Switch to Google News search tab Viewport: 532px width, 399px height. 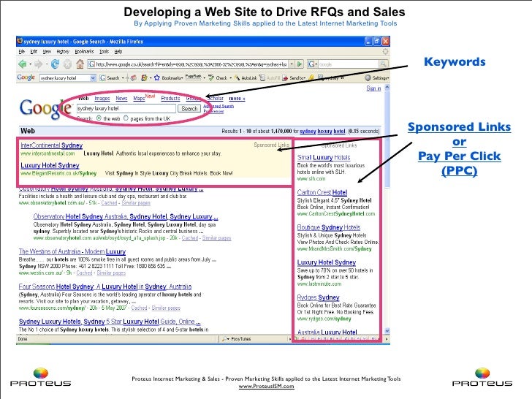point(121,98)
